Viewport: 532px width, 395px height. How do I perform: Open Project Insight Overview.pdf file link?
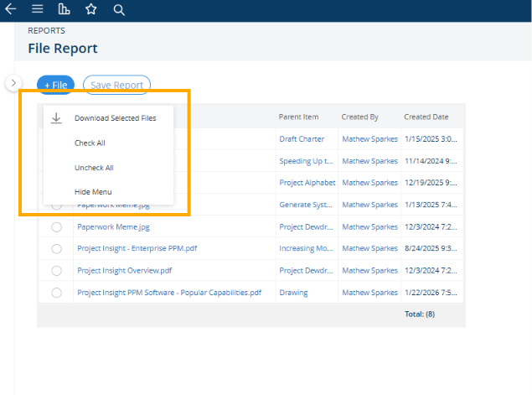(x=125, y=271)
